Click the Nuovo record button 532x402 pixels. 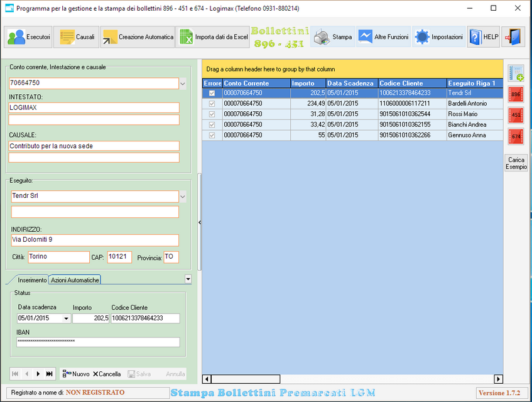(76, 374)
